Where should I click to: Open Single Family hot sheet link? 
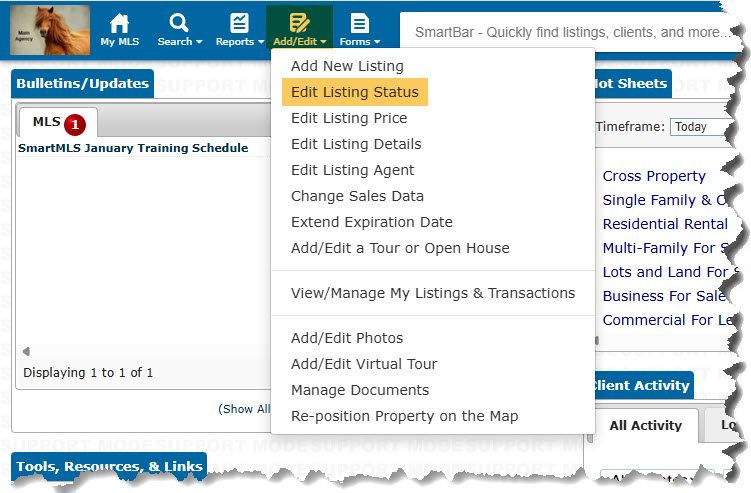point(665,200)
